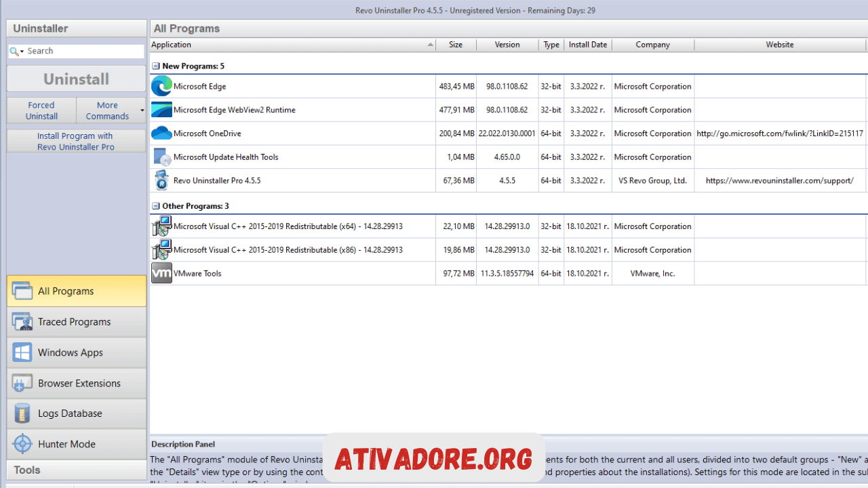The image size is (868, 488).
Task: Click the 11.3.5.18557794 version cell
Action: 507,273
